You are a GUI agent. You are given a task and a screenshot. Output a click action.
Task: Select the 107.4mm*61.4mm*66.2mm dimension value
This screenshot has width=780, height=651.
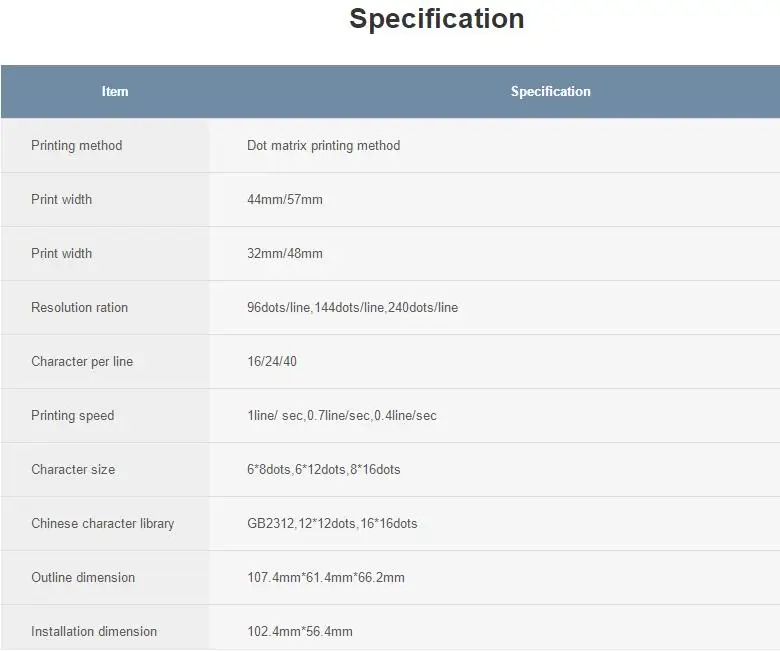click(x=326, y=578)
